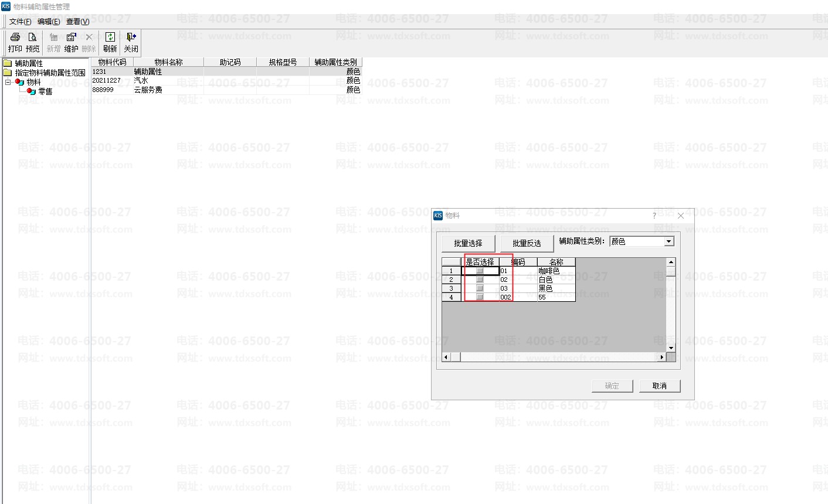Click the dialog grid's scroll-down arrow

click(671, 348)
